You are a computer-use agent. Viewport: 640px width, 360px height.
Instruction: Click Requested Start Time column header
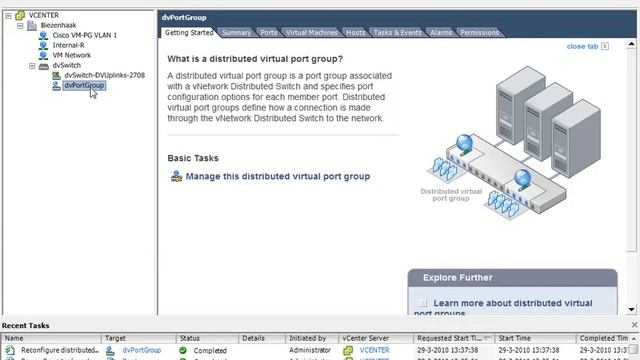click(454, 338)
